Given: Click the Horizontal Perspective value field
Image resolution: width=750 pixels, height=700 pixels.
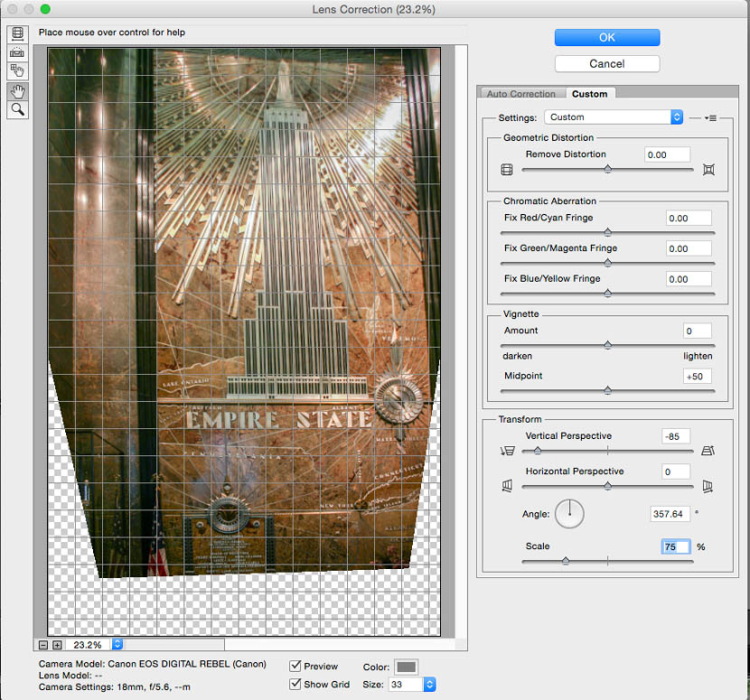Looking at the screenshot, I should tap(676, 471).
